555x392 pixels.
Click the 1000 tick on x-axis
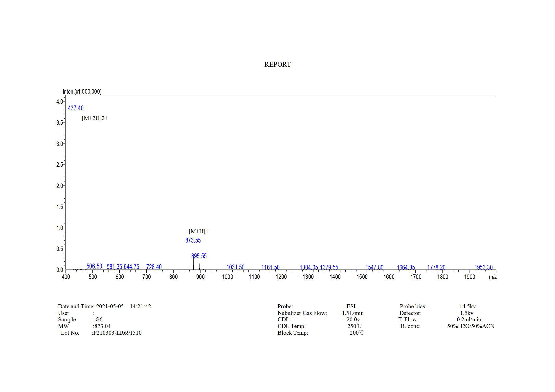(x=227, y=277)
